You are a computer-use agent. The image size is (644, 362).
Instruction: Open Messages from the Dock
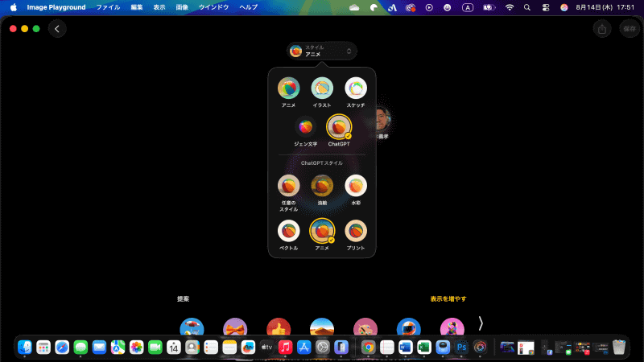point(80,348)
